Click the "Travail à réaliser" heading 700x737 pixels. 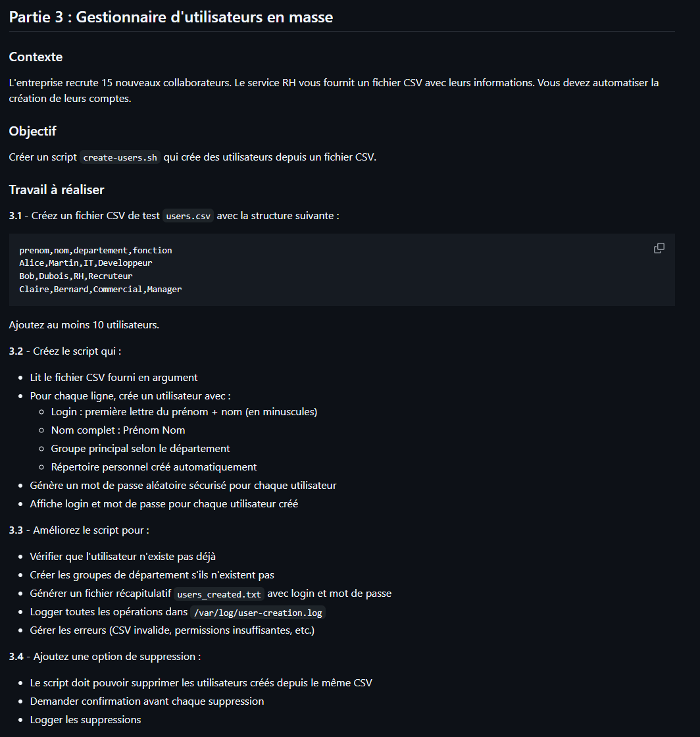coord(57,190)
